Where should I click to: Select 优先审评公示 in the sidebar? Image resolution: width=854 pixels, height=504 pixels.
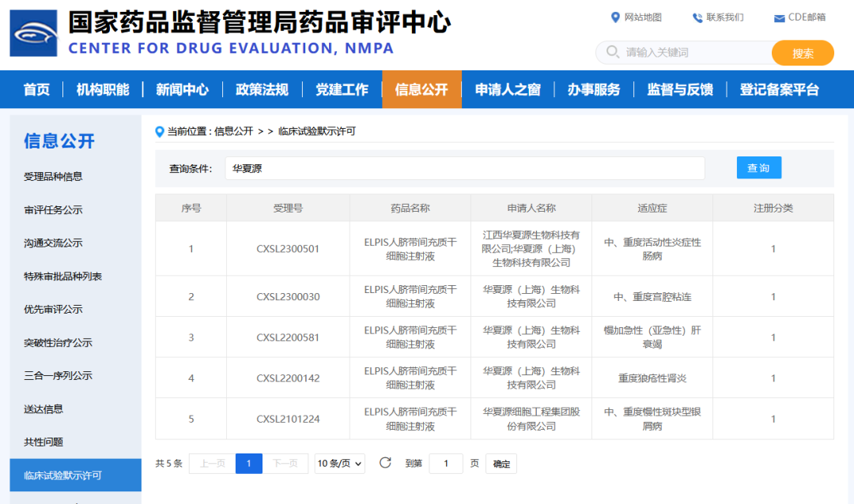(53, 309)
